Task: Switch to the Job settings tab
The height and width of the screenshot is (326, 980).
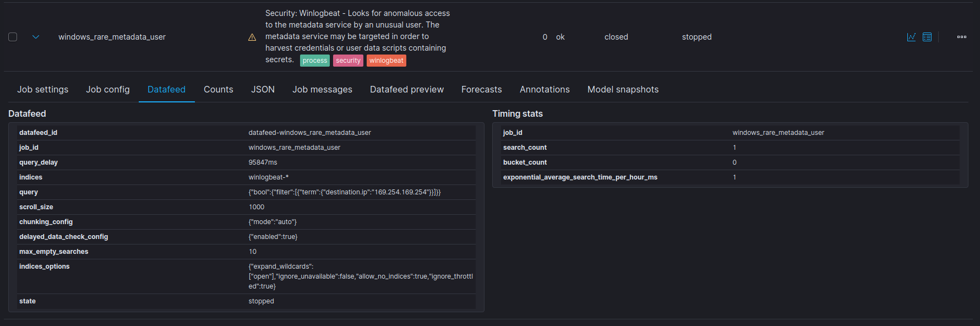Action: [43, 89]
